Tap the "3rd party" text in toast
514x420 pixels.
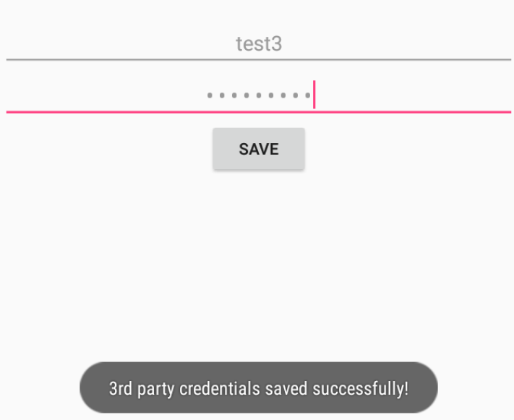[141, 389]
